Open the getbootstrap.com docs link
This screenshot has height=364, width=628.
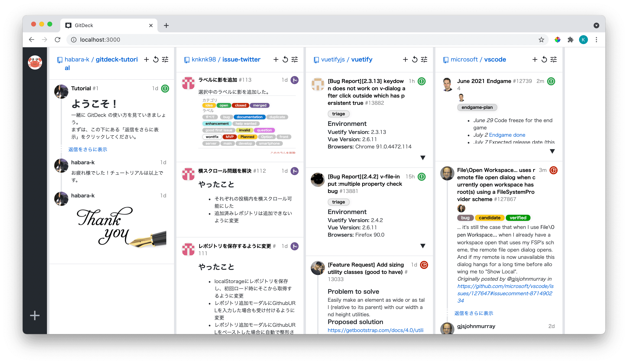(x=375, y=330)
